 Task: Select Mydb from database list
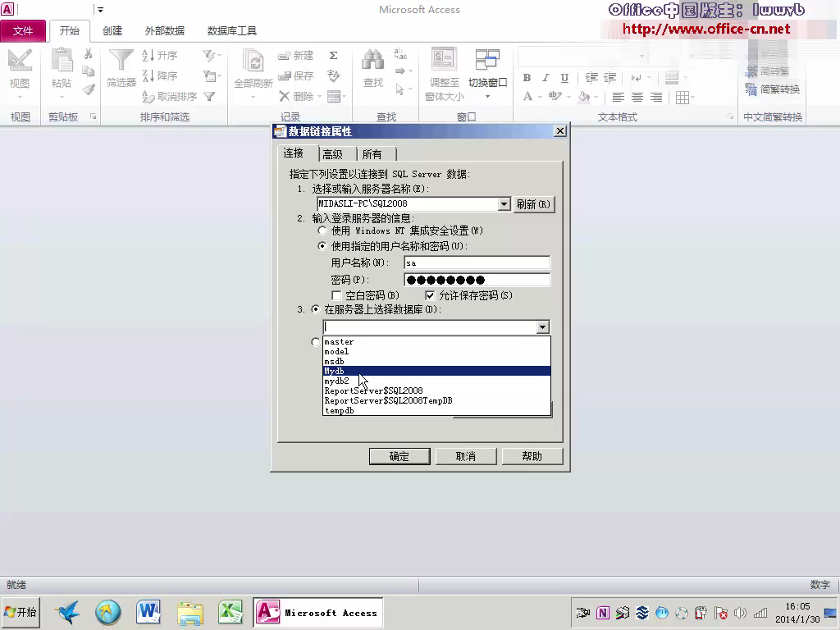(x=436, y=372)
